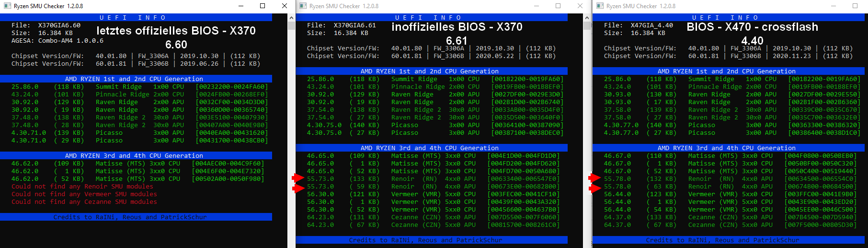
Task: Click Credits bar in X370GIA6.60 window
Action: [136, 217]
